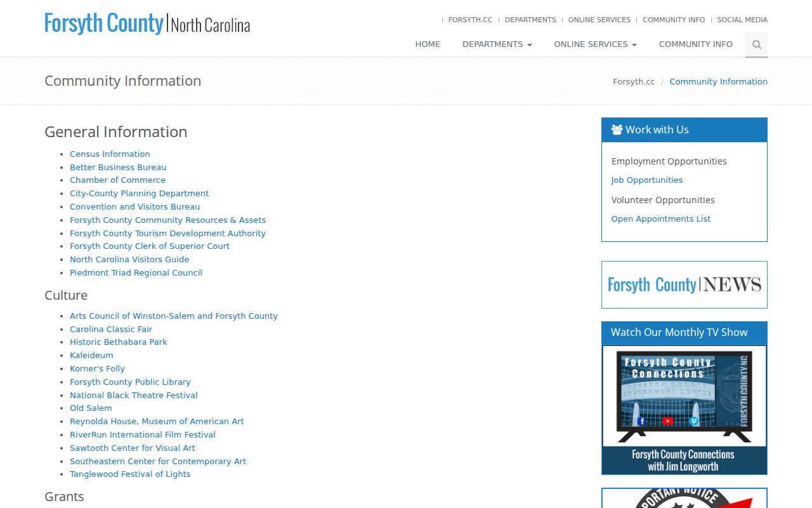Open the search magnifier icon
812x508 pixels.
tap(756, 44)
